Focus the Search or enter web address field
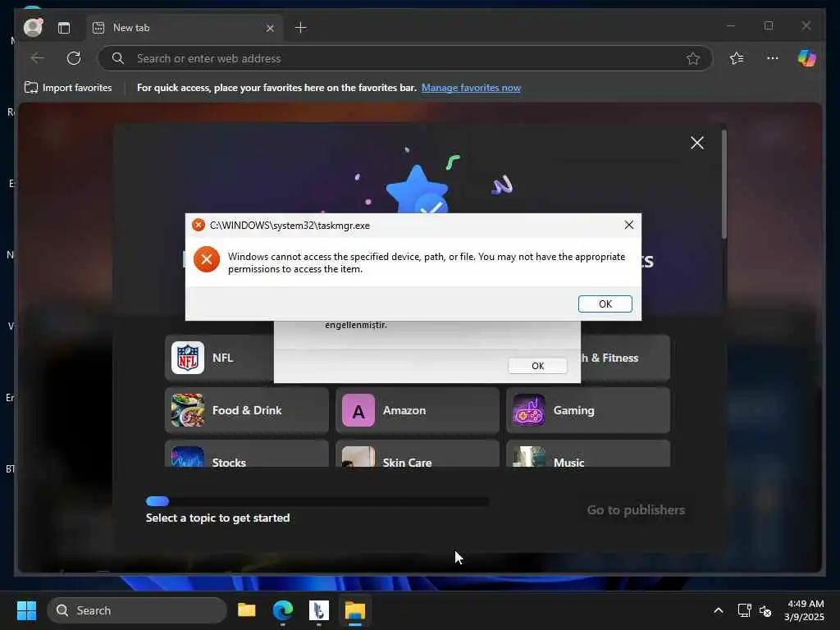The image size is (840, 630). tap(404, 58)
